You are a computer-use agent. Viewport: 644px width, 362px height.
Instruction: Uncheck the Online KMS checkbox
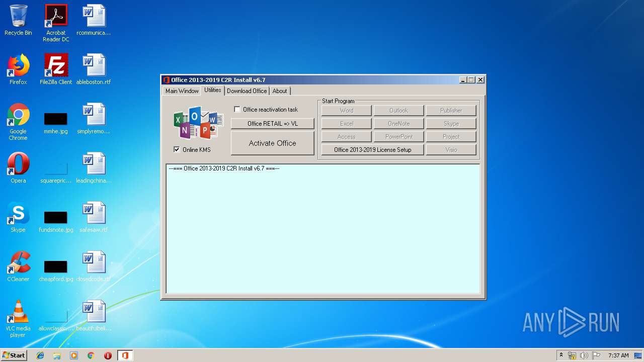click(177, 149)
